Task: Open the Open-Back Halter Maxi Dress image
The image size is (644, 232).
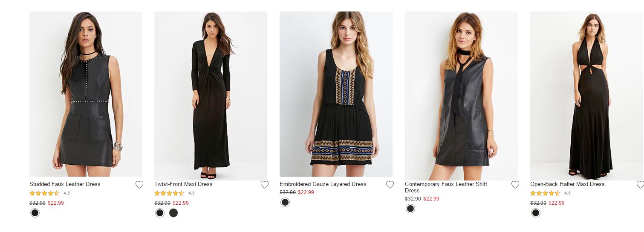Action: pos(586,94)
